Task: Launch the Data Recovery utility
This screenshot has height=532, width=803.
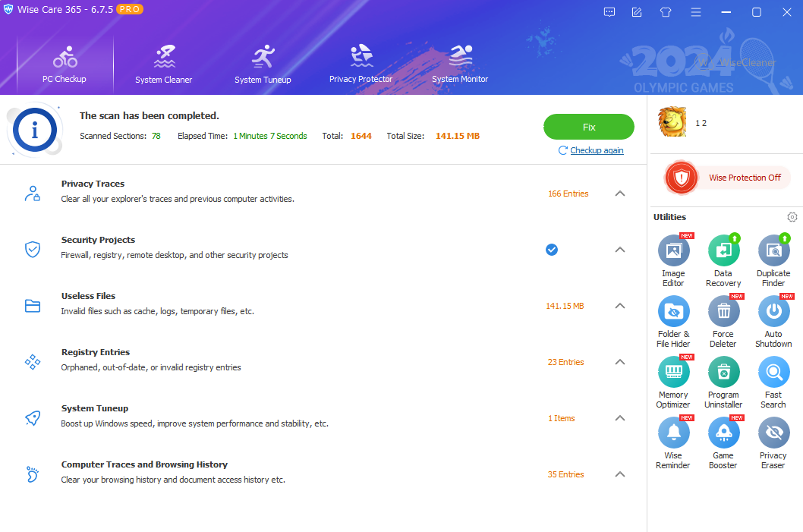Action: (x=723, y=260)
